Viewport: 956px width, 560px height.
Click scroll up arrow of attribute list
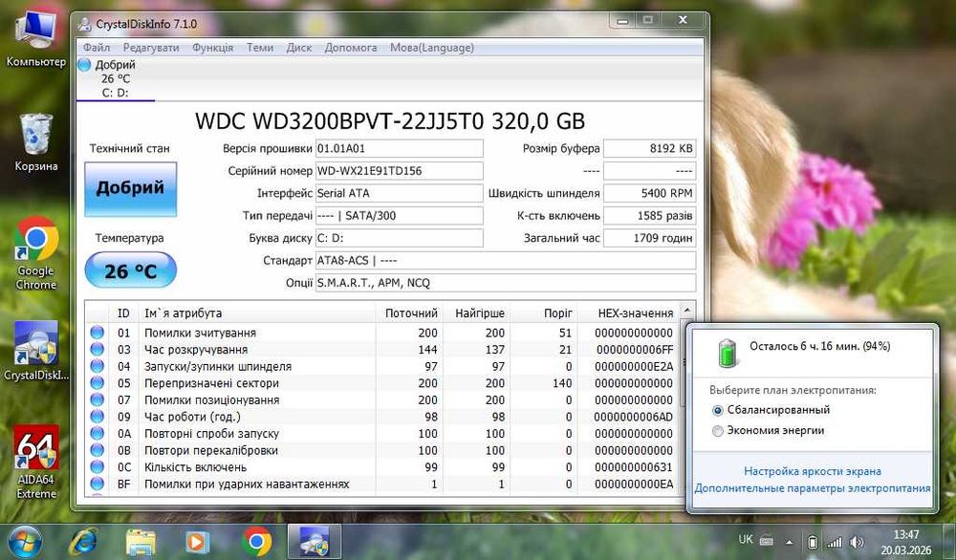pos(686,311)
